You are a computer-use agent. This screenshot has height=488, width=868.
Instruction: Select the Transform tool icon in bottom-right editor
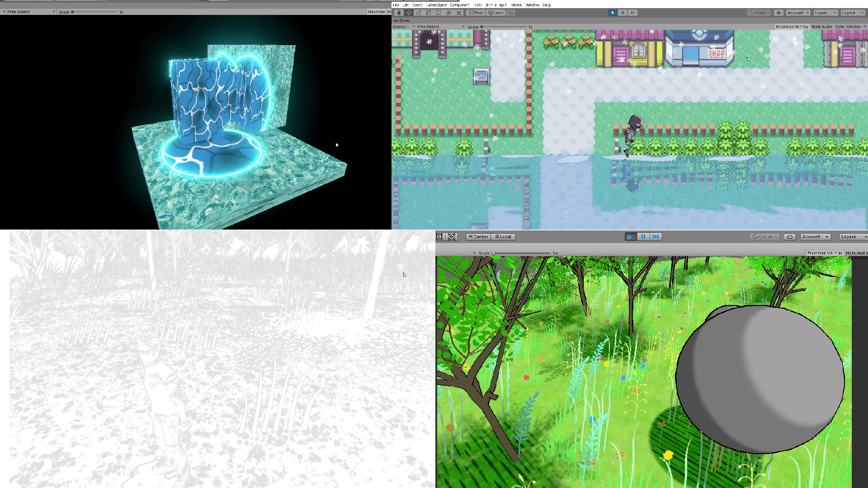click(452, 237)
